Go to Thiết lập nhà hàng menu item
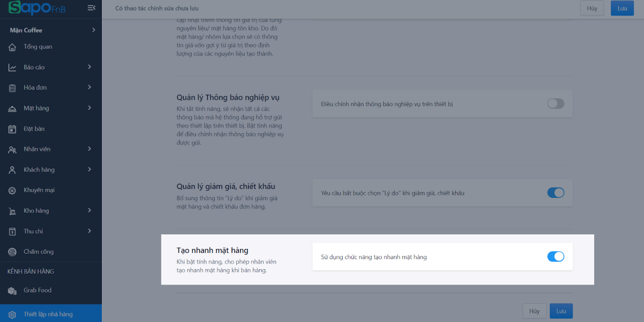 click(51, 314)
